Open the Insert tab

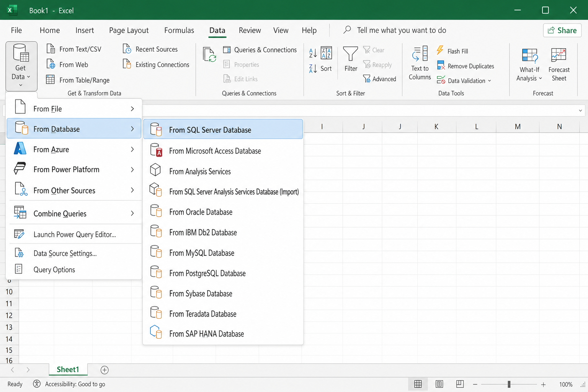tap(85, 30)
